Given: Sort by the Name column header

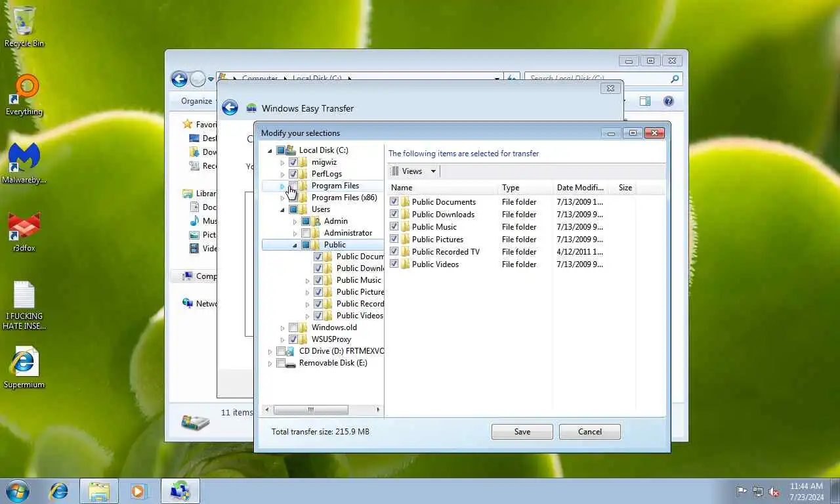Looking at the screenshot, I should click(x=444, y=188).
